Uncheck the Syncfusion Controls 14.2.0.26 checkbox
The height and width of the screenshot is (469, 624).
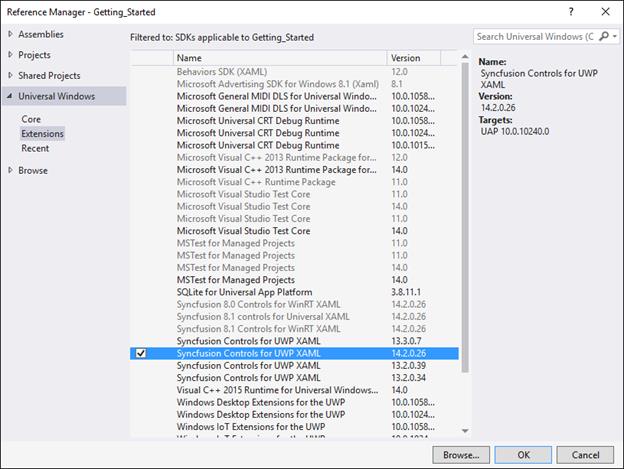(x=141, y=353)
